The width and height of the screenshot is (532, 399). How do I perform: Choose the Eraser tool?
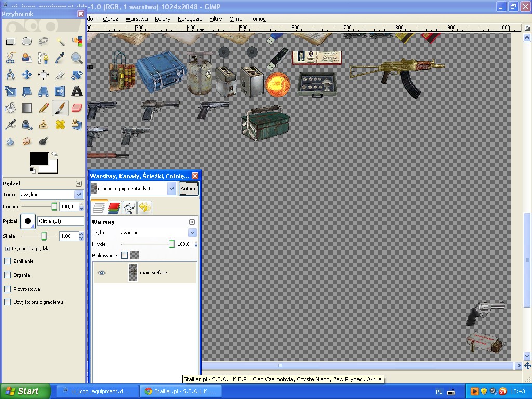pos(77,108)
